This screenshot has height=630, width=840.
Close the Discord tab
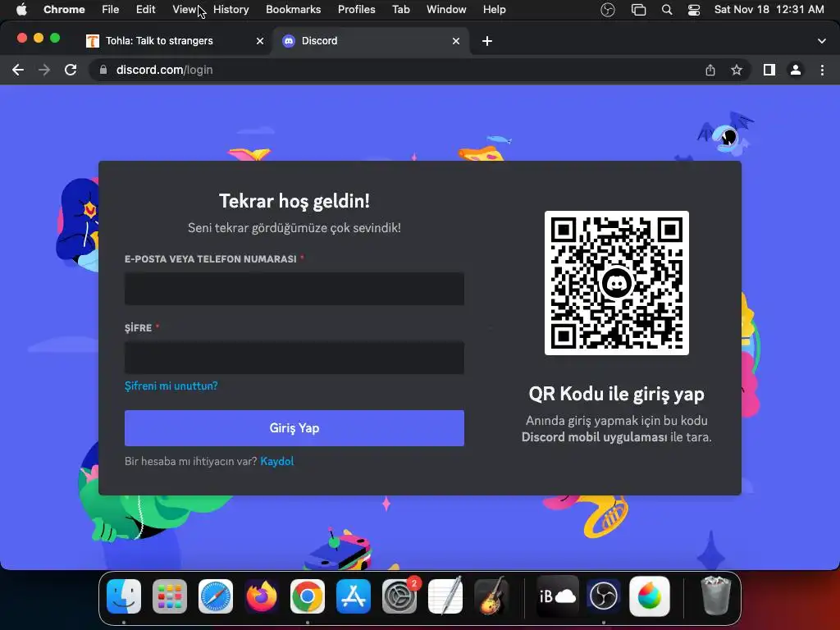click(456, 41)
